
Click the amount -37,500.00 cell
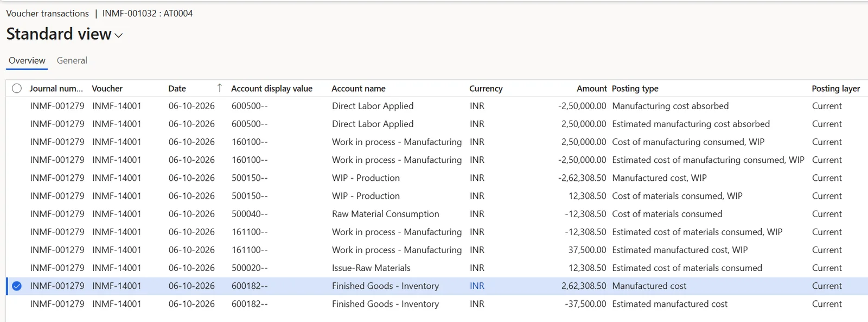tap(586, 304)
